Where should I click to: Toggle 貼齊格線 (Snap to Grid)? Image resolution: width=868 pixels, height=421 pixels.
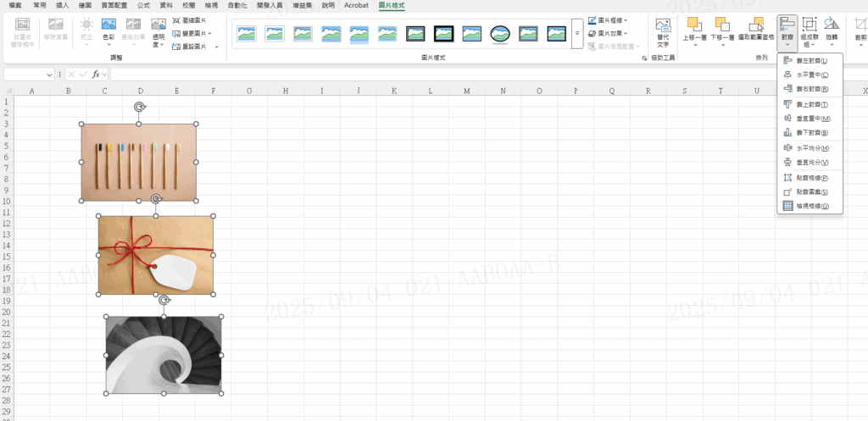pos(810,178)
